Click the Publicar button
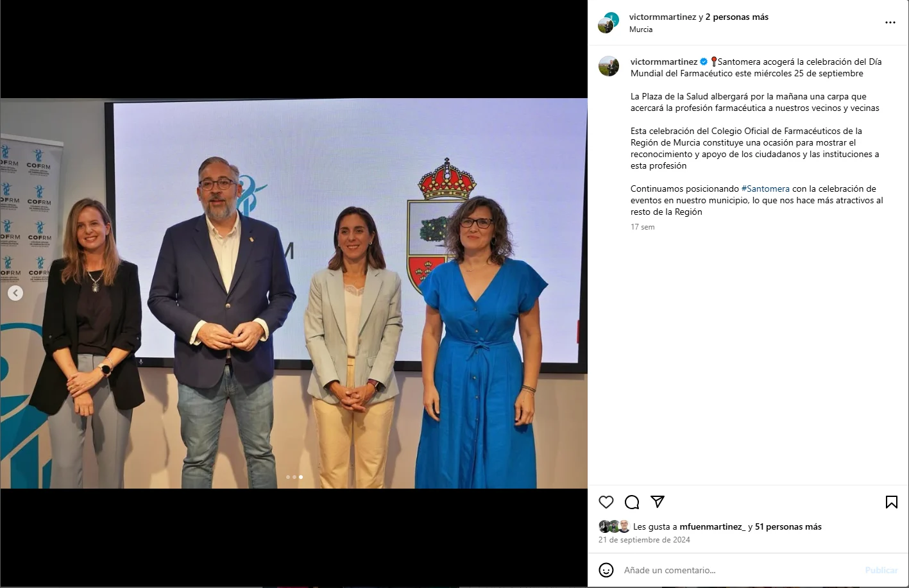Screen dimensions: 909x588 pos(881,570)
